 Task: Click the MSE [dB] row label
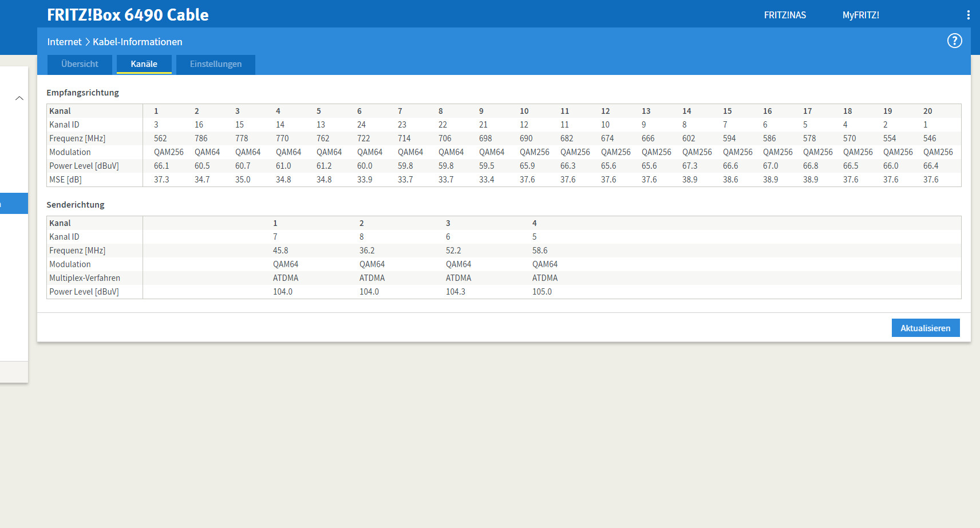65,180
